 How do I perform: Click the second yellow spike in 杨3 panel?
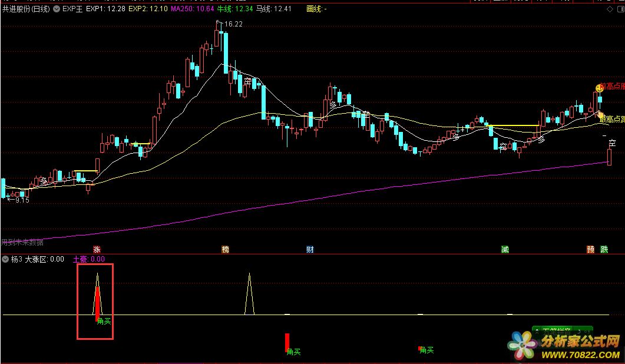tap(250, 294)
